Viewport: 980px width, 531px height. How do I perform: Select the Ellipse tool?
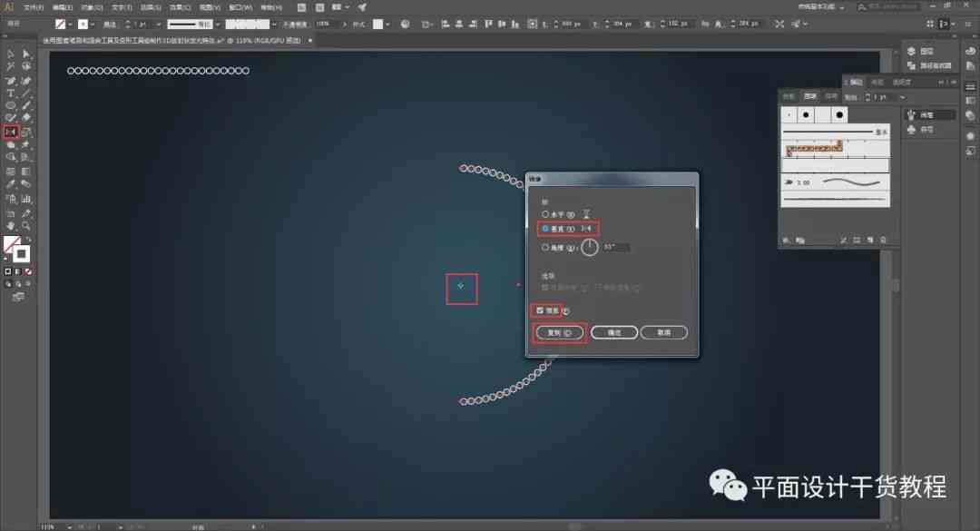tap(11, 105)
